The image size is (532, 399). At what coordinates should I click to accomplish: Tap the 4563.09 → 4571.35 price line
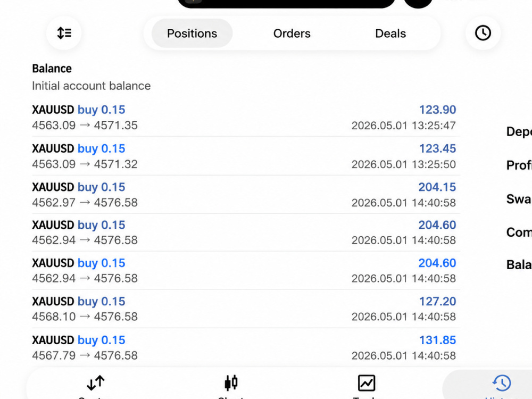[x=85, y=126]
